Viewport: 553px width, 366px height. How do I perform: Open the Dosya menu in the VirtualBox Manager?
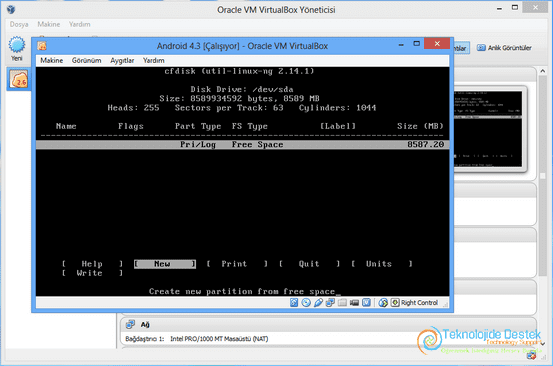click(x=19, y=24)
